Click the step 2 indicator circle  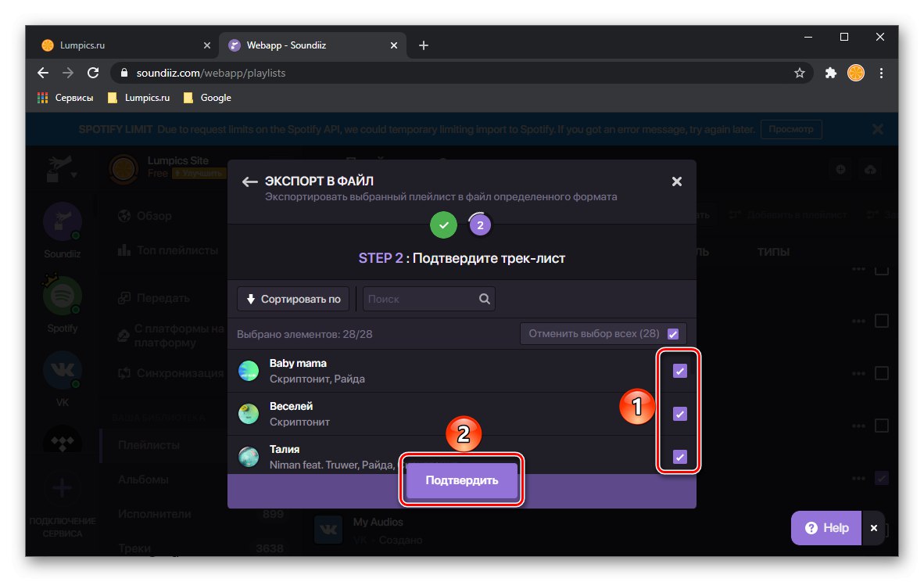coord(480,225)
